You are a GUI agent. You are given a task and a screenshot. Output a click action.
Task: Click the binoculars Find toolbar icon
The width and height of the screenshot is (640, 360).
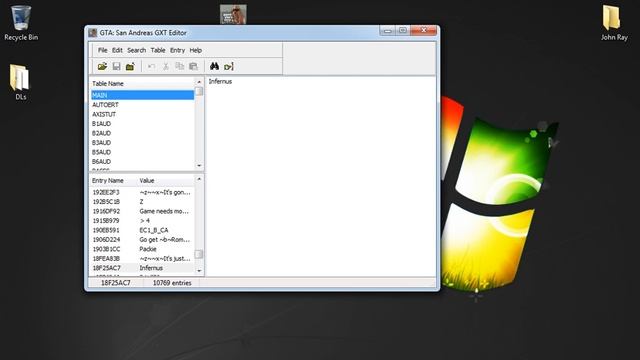point(214,66)
